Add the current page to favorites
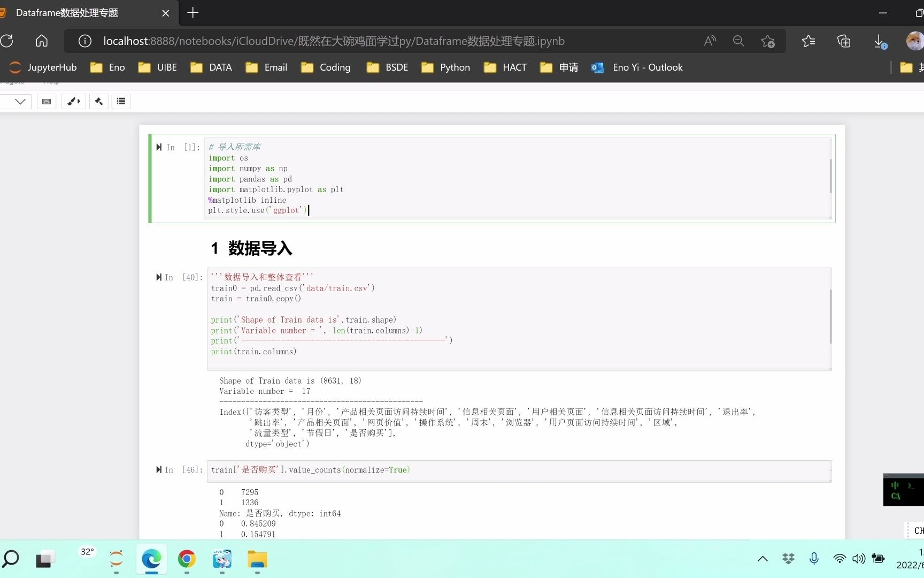924x578 pixels. pyautogui.click(x=768, y=41)
